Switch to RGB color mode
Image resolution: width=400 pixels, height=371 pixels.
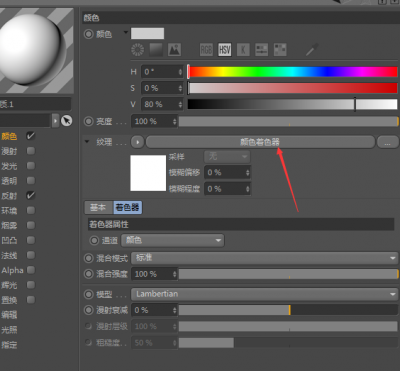coord(206,50)
